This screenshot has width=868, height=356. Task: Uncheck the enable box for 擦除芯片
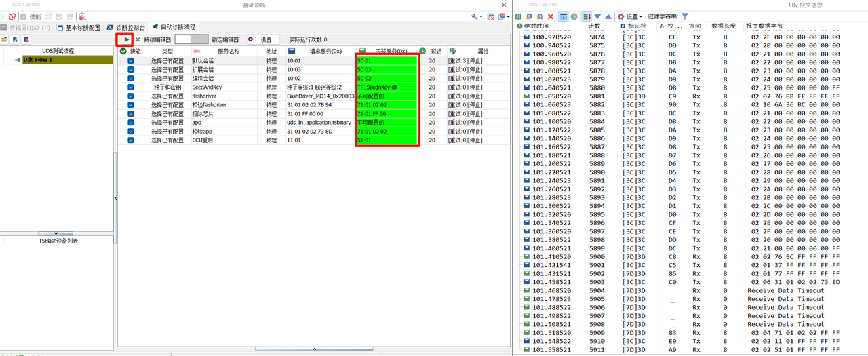131,114
